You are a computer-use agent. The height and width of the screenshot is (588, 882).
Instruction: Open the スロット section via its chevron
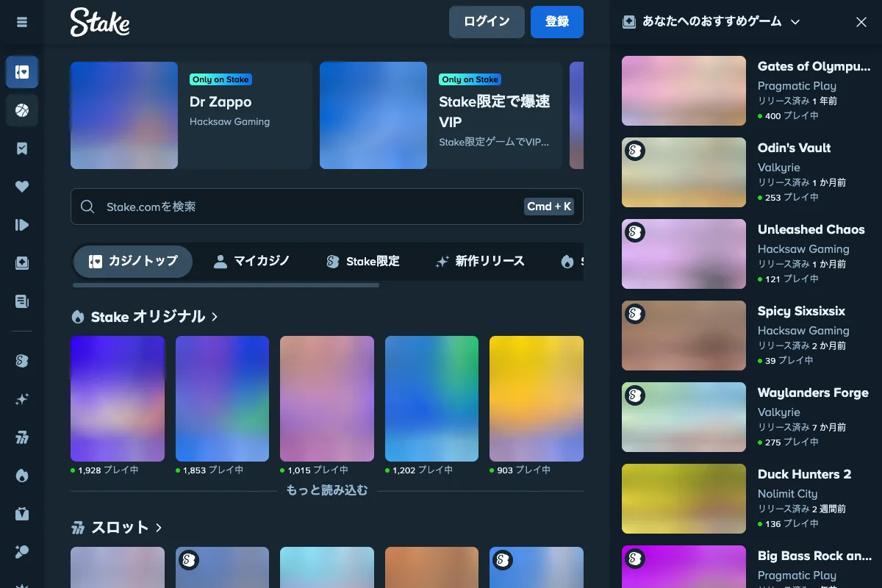(159, 528)
